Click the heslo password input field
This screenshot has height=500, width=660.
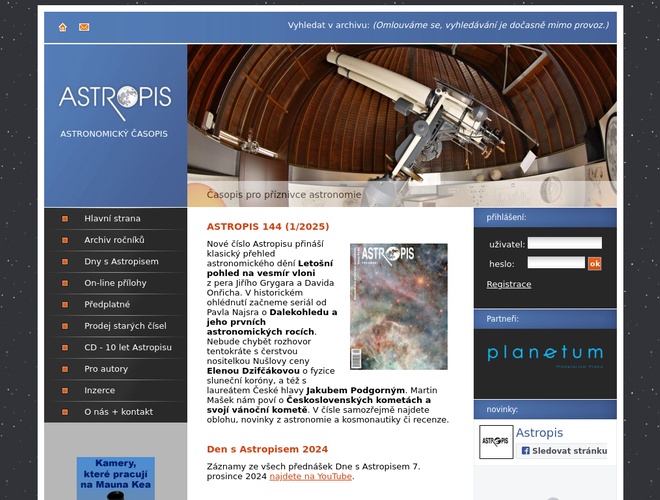pos(556,263)
